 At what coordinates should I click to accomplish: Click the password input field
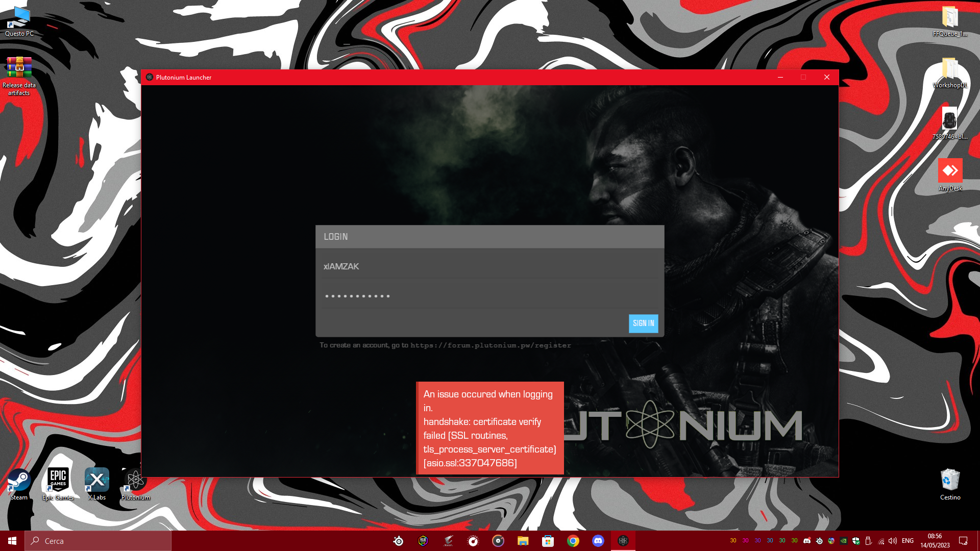tap(489, 296)
